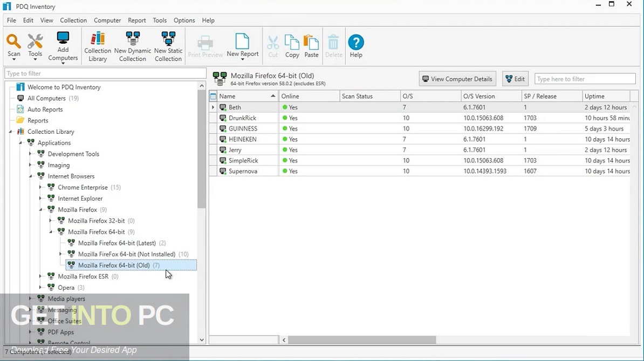Click the computer icon beside Beth
Viewport: 644px width, 361px height.
[223, 107]
